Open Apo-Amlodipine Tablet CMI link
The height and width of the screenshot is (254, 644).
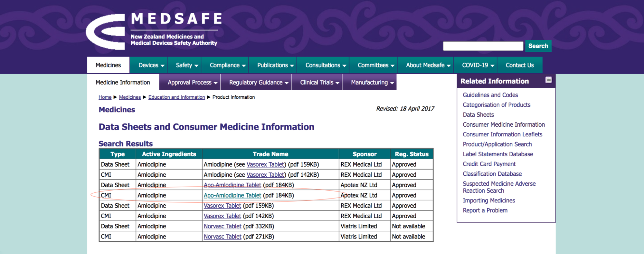pos(232,195)
